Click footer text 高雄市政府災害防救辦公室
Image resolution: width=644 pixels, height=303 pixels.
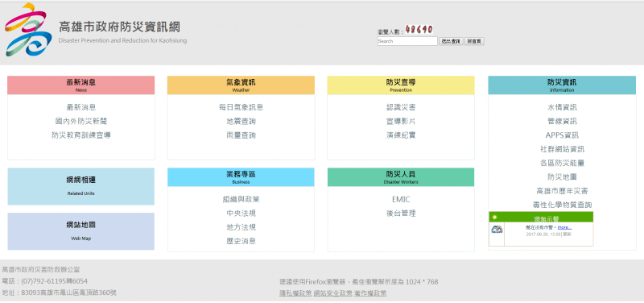coord(41,270)
